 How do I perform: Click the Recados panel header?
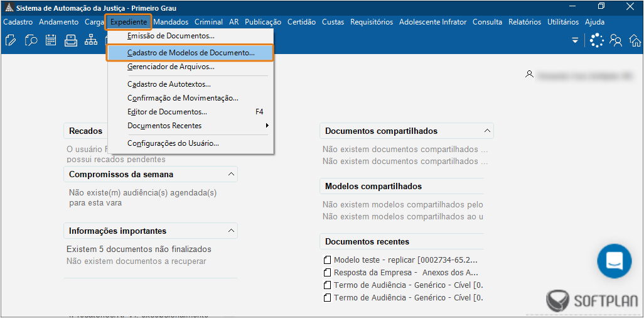click(x=85, y=131)
